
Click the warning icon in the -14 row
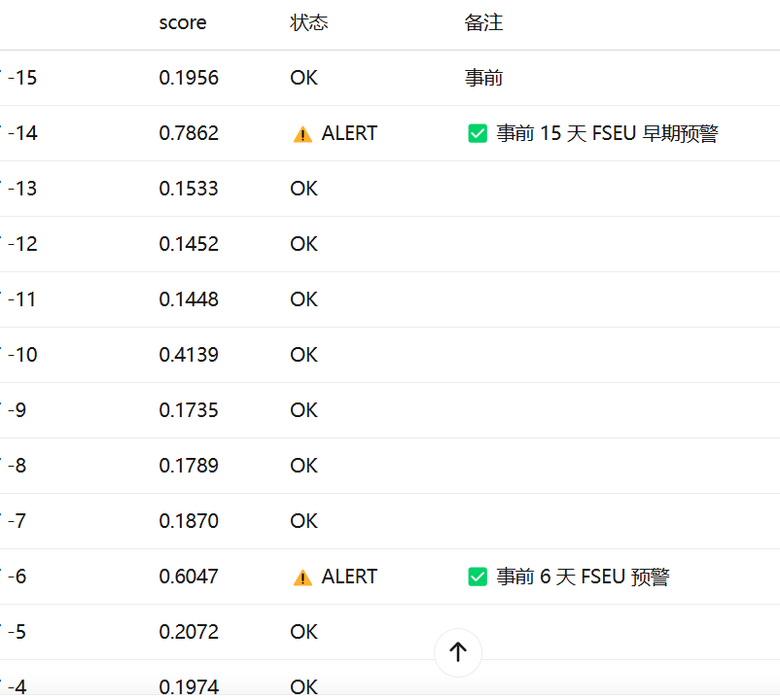[x=302, y=134]
